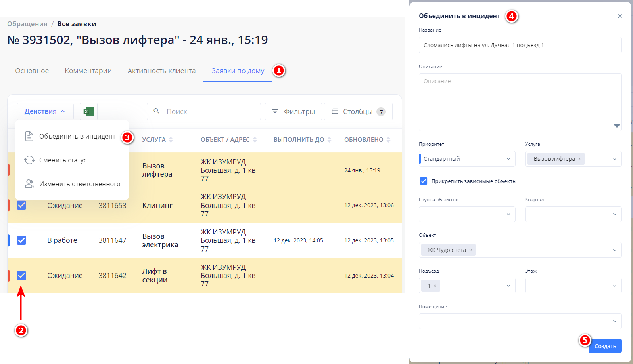Switch to the Основное tab

click(x=32, y=71)
